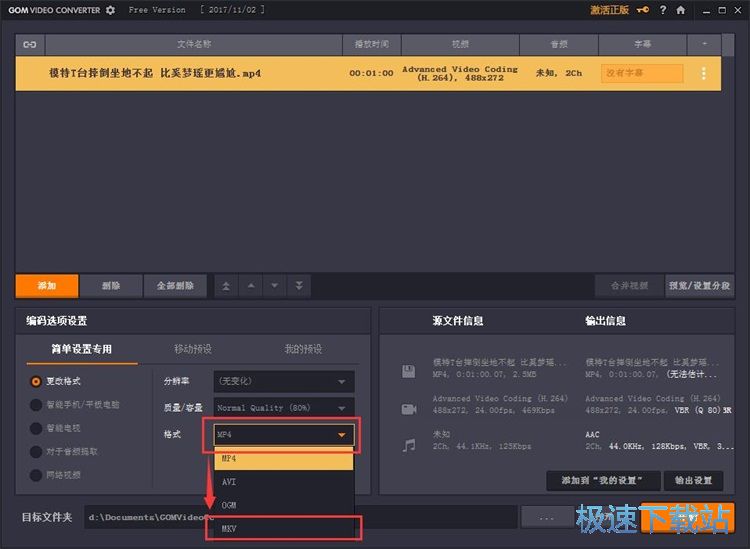Open the 质量/容量 Normal Quality dropdown
Screen dimensions: 750x549
coord(284,408)
